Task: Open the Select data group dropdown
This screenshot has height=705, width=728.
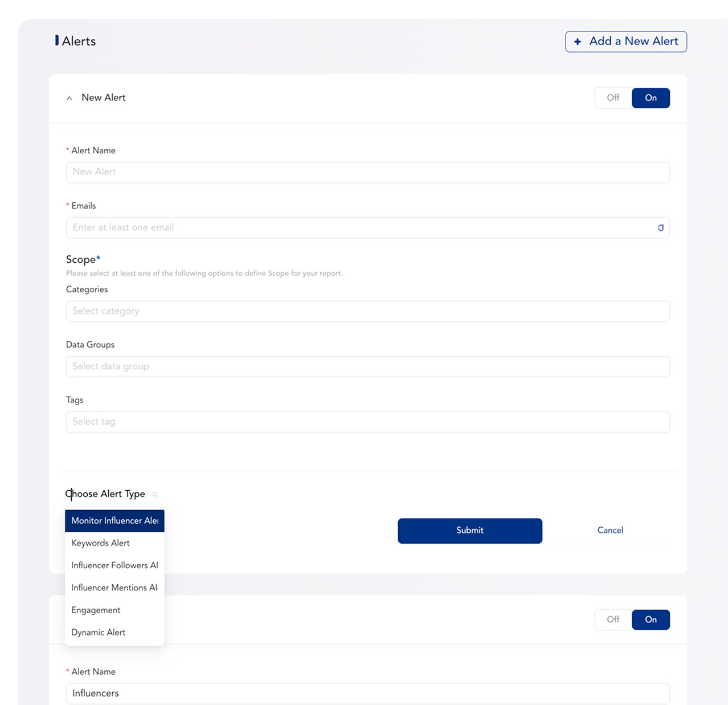Action: tap(367, 366)
